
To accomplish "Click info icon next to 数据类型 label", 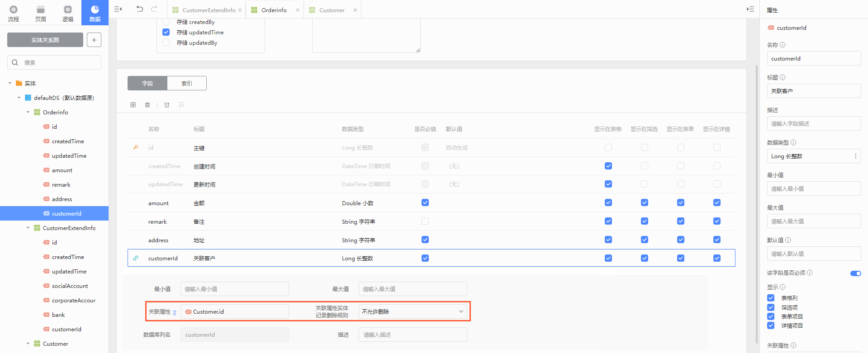I will 793,142.
